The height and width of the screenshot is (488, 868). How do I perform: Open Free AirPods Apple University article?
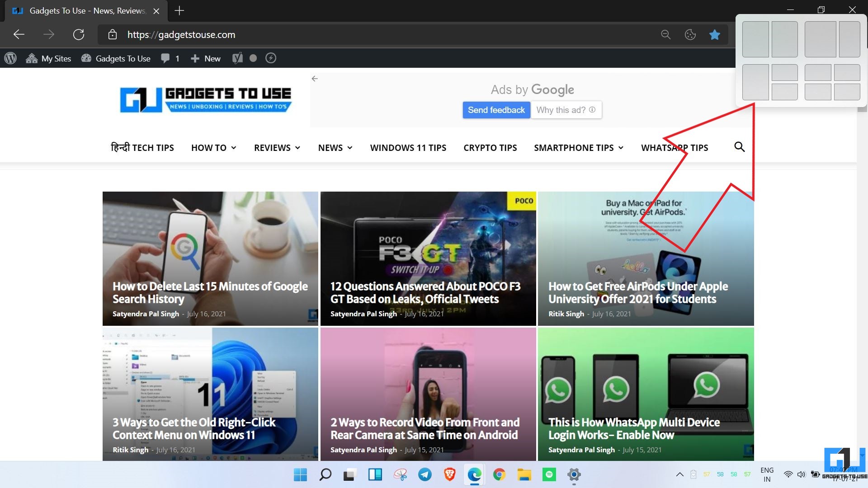[x=638, y=293]
